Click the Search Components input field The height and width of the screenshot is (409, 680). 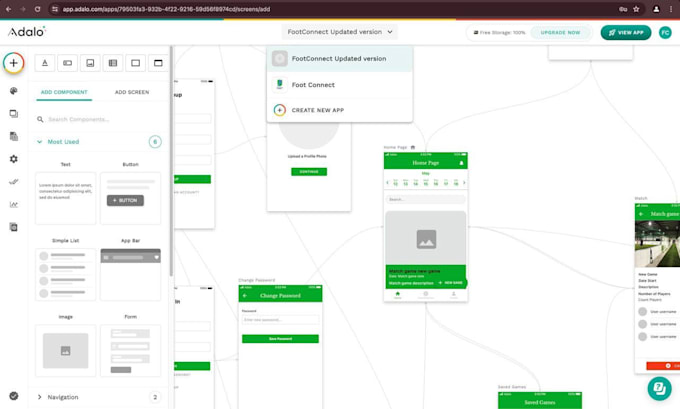pos(99,119)
